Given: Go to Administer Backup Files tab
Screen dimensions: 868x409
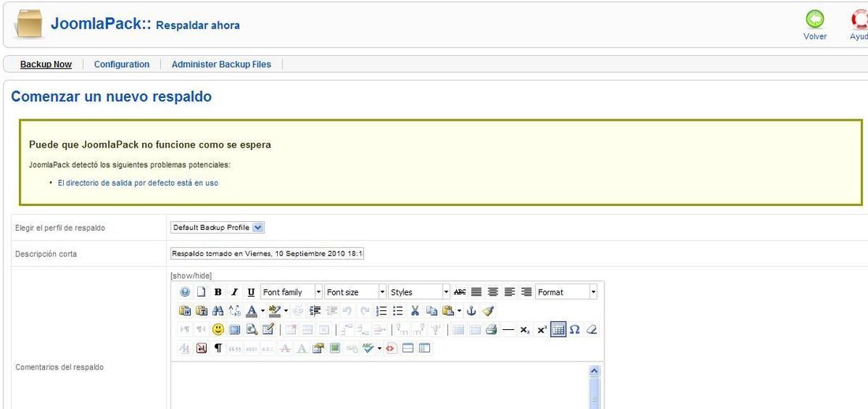Looking at the screenshot, I should click(222, 64).
